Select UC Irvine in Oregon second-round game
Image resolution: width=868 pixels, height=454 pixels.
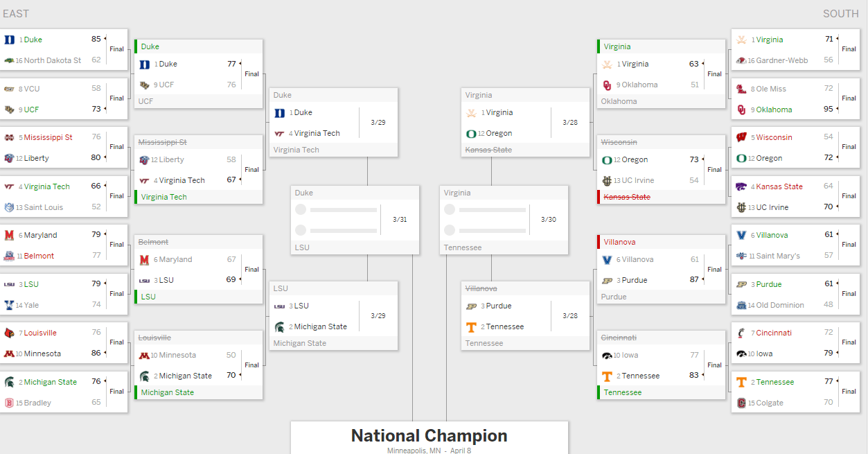pyautogui.click(x=637, y=180)
